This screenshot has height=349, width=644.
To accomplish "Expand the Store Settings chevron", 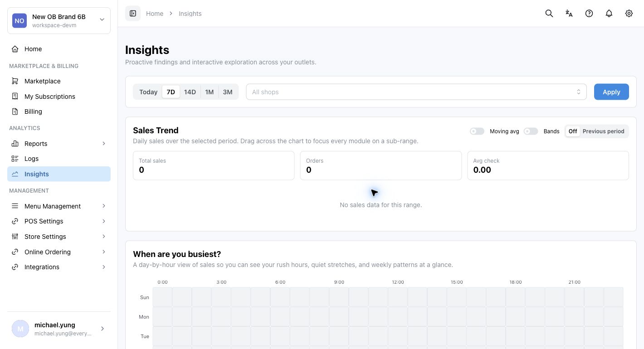I will click(x=104, y=237).
